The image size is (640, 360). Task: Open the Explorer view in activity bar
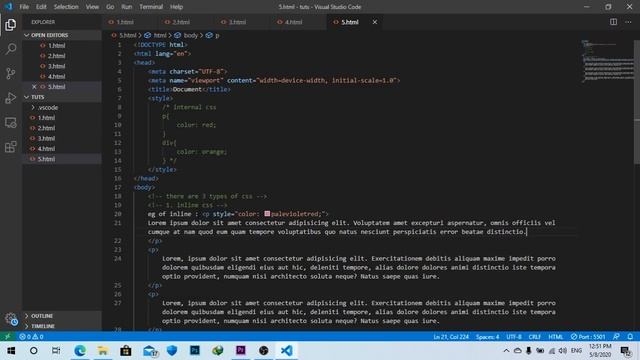pos(11,25)
